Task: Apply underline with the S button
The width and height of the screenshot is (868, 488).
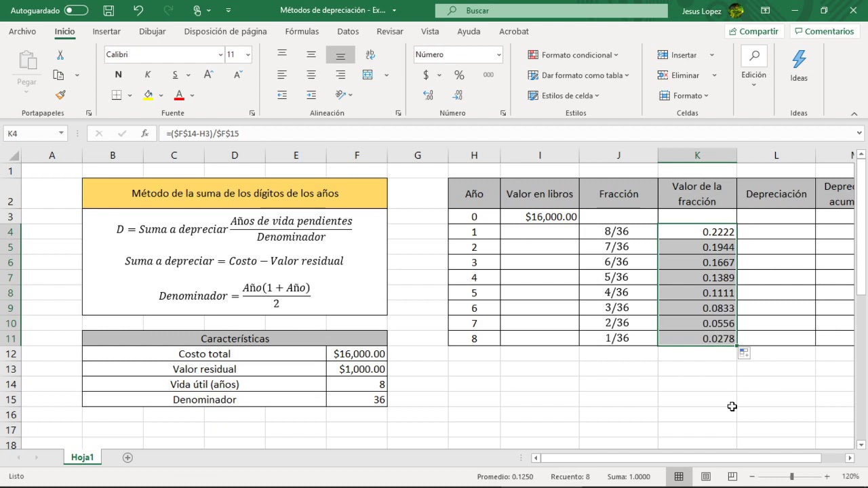Action: click(175, 75)
